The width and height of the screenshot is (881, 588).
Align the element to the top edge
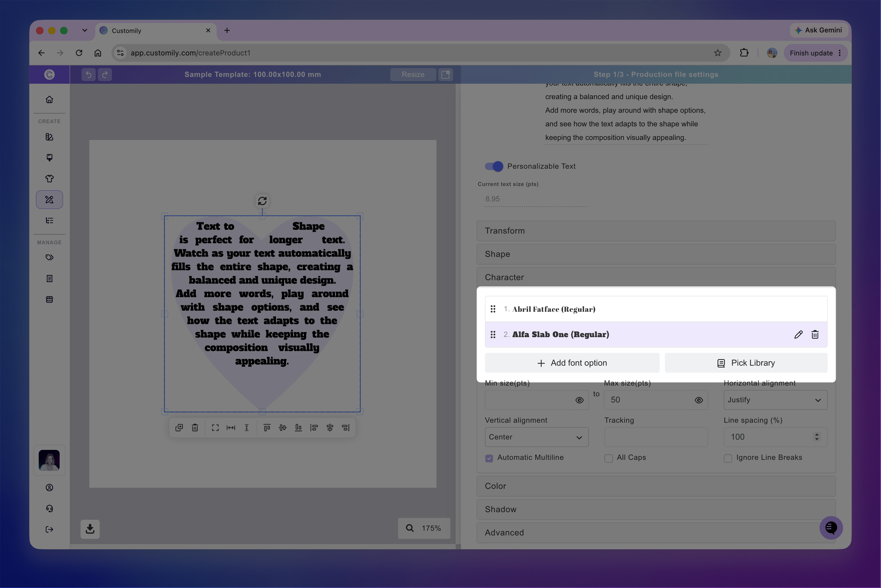point(267,427)
